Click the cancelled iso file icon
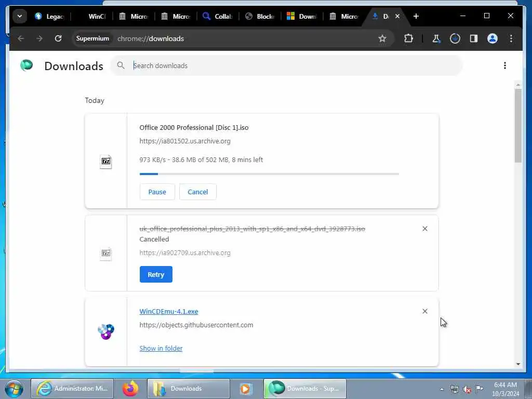This screenshot has height=399, width=532. pos(106,254)
